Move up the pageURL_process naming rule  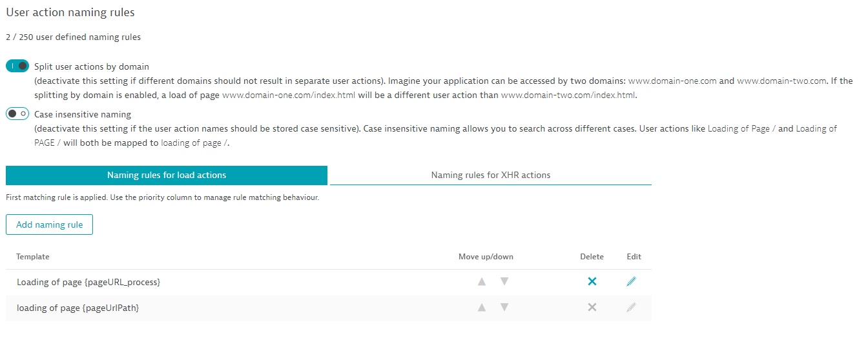click(481, 282)
